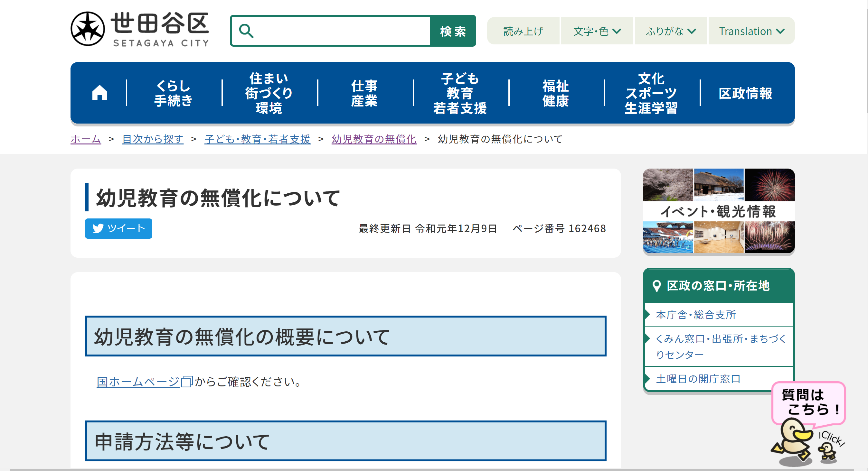
Task: Follow 目次から探す breadcrumb link
Action: click(153, 139)
